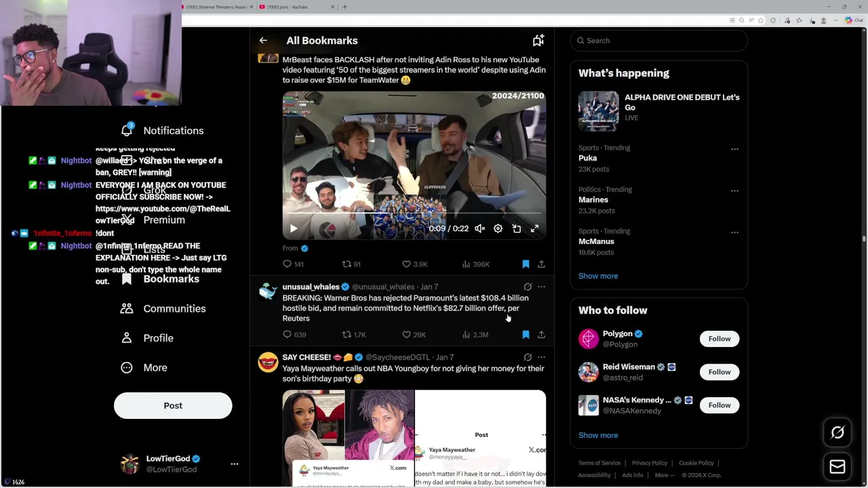Go back using the All Bookmarks arrow

[263, 41]
